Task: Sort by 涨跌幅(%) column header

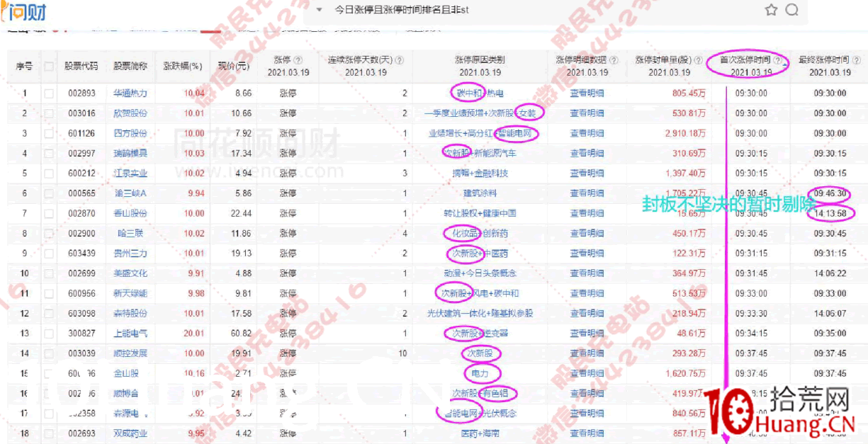Action: [181, 67]
